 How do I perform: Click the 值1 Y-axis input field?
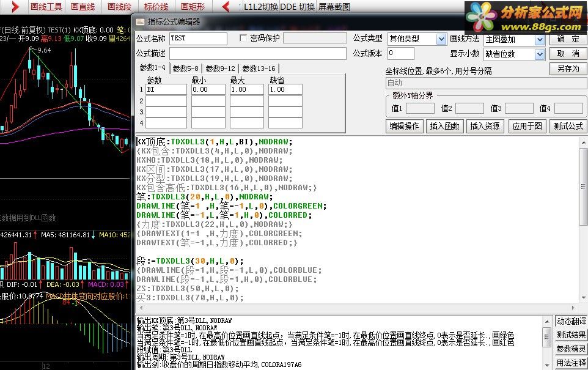(x=420, y=108)
